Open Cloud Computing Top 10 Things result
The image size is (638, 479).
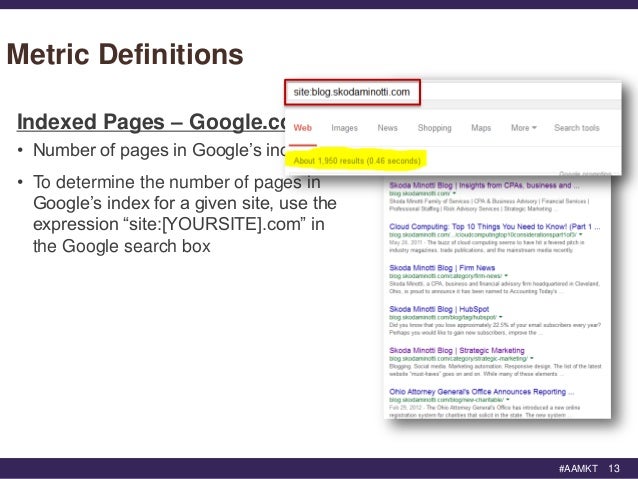click(x=494, y=227)
